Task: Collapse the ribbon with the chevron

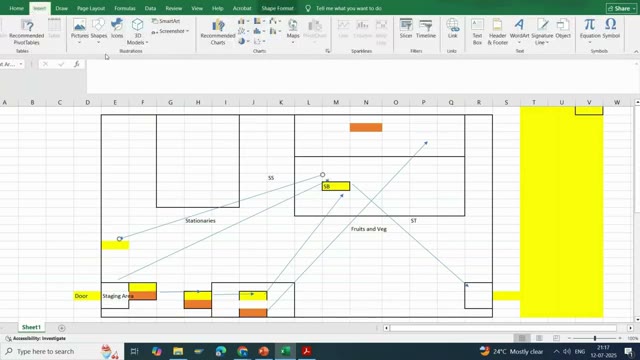Action: (636, 51)
